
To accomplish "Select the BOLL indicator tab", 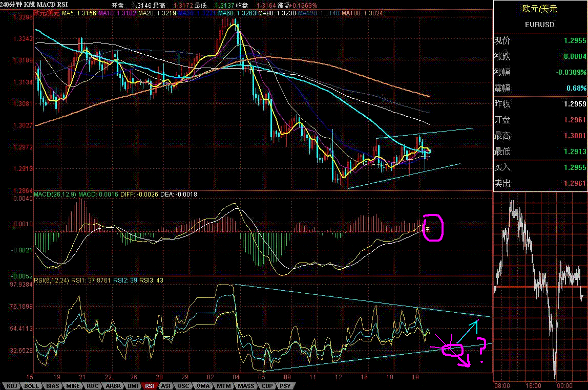I will [x=30, y=385].
